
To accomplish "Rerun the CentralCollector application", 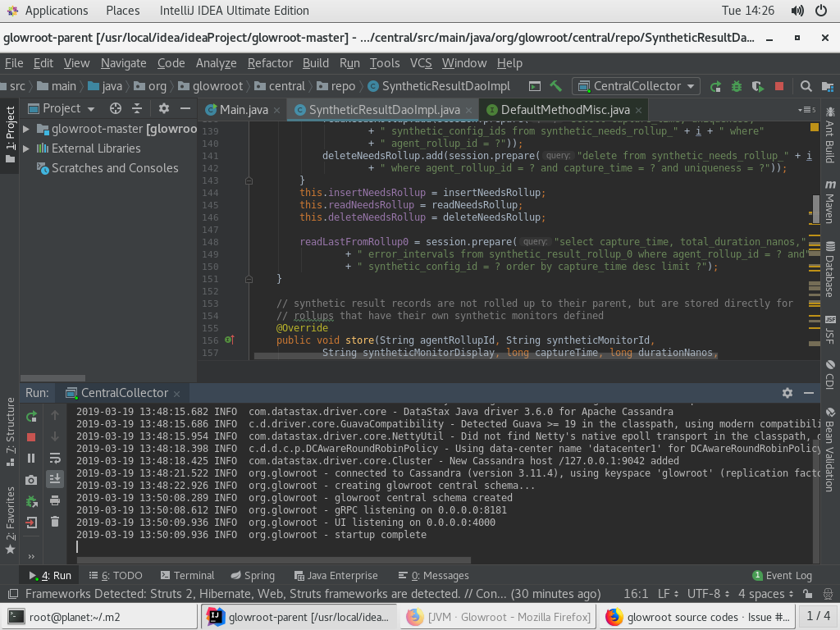I will point(716,85).
